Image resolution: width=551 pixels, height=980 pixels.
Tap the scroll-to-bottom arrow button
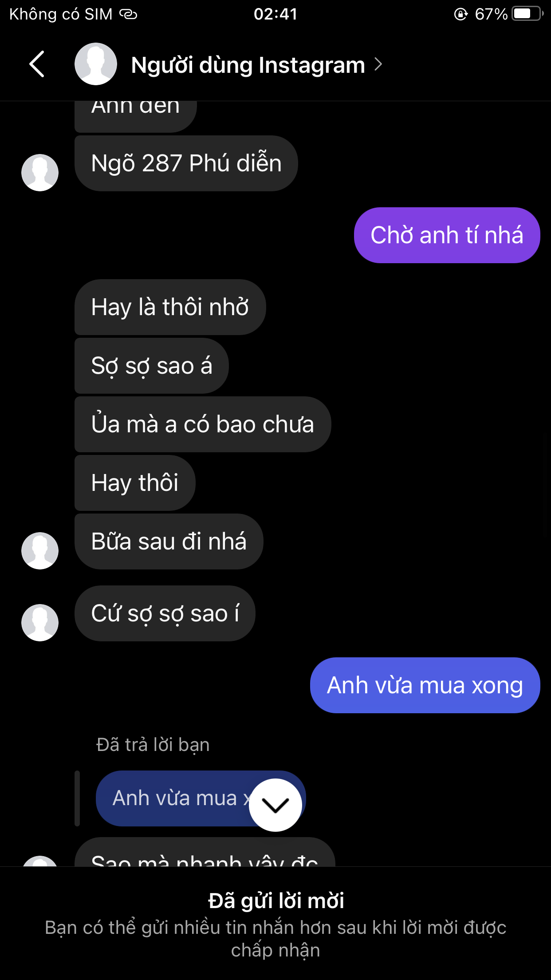(275, 805)
